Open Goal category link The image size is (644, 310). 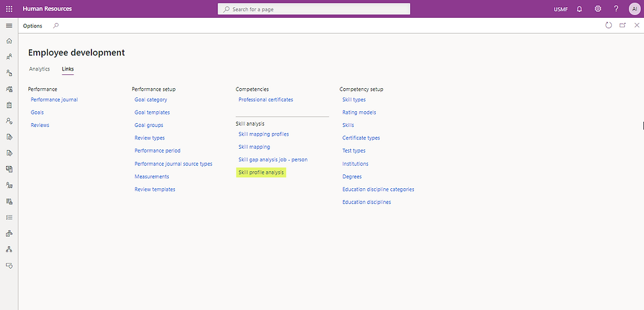[150, 99]
